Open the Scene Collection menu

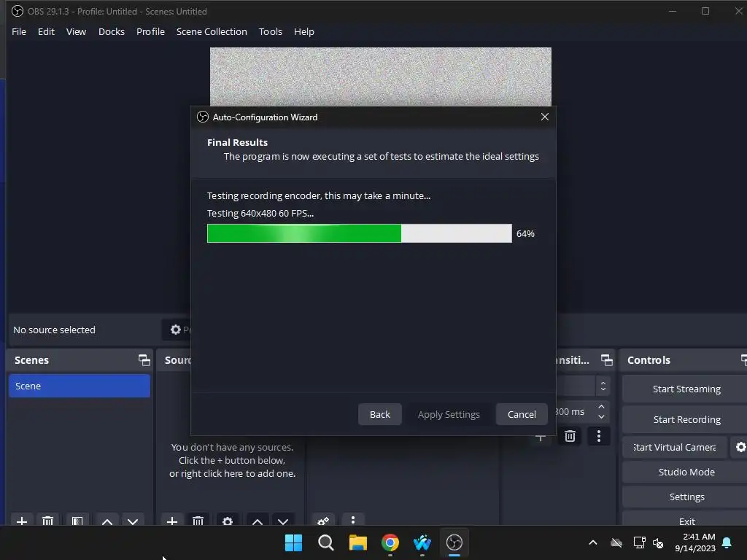tap(212, 31)
